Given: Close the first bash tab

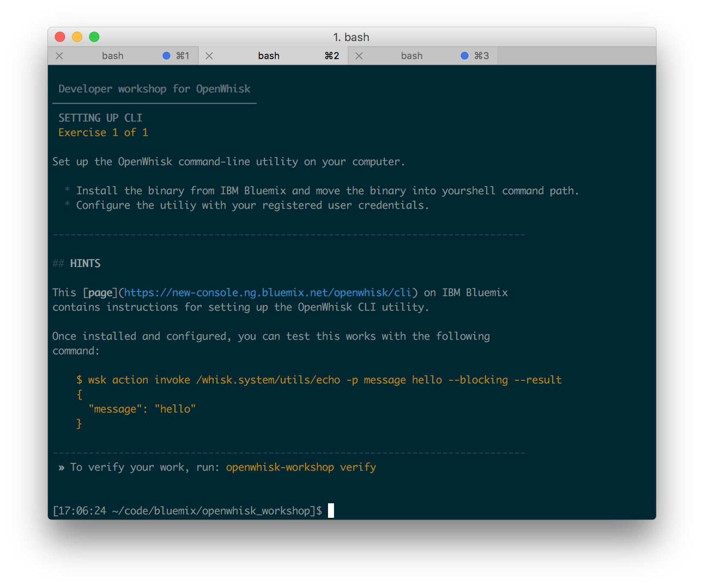Looking at the screenshot, I should (x=60, y=56).
